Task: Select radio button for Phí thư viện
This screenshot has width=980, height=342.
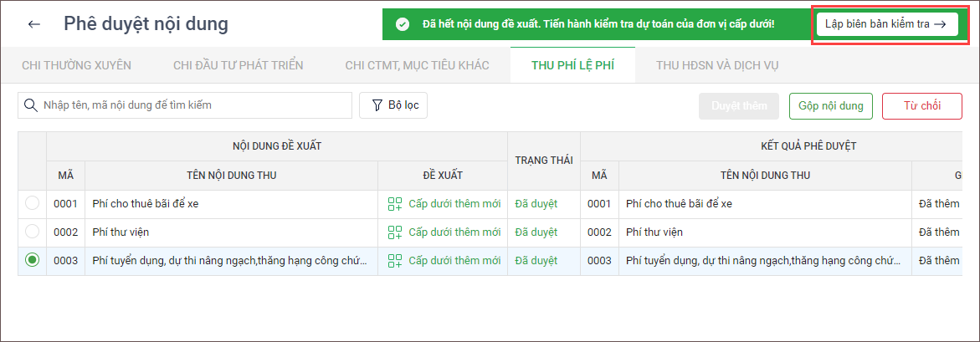Action: 32,232
